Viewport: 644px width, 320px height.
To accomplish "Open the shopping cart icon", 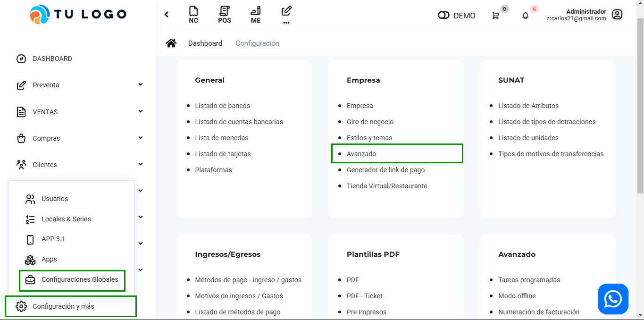I will click(x=495, y=16).
